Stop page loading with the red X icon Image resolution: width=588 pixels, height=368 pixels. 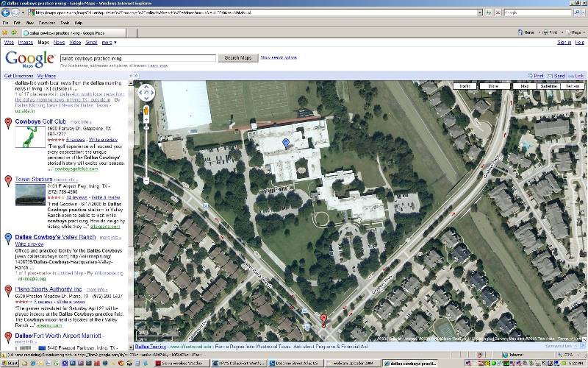pos(498,13)
